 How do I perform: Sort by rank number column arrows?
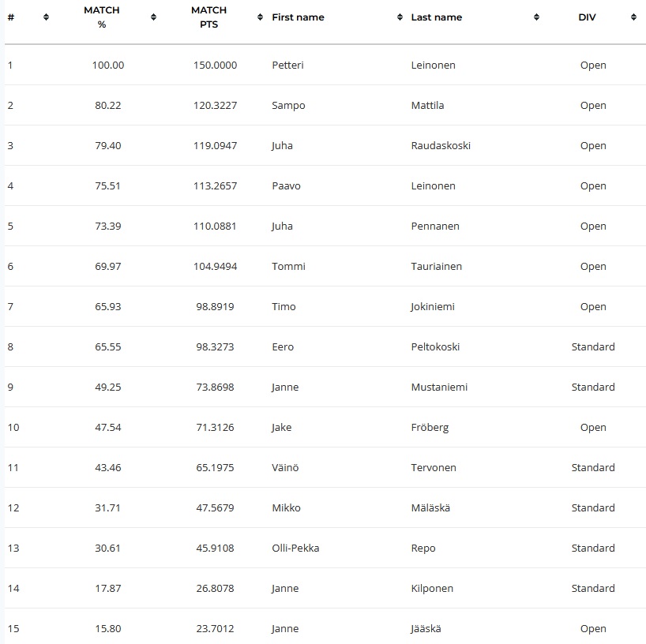[x=46, y=17]
